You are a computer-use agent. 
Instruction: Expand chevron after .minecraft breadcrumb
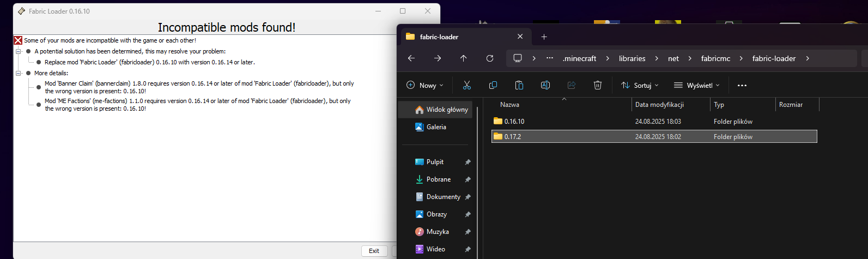(x=608, y=58)
